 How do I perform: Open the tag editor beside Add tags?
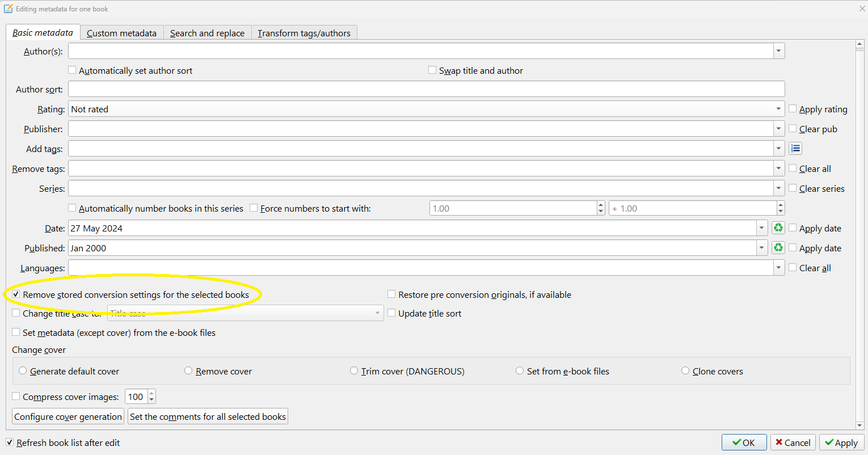[x=795, y=149]
